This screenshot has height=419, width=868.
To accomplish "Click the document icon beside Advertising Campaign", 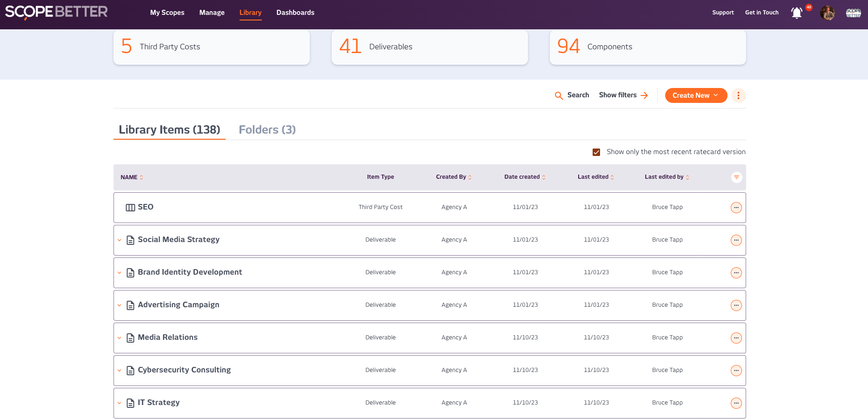I will click(x=131, y=305).
